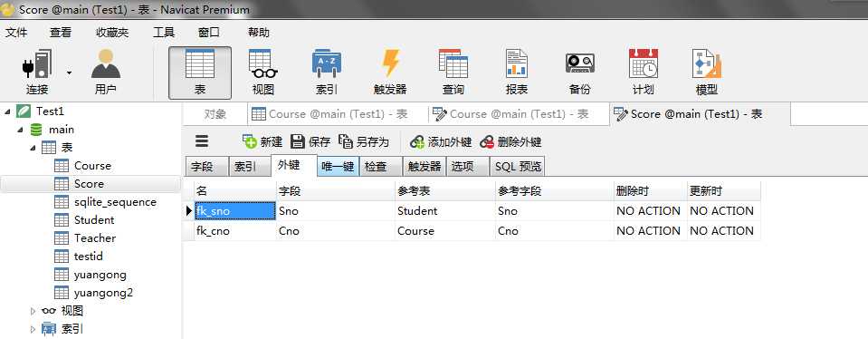Open the 连接 connection tool
The image size is (868, 339).
pyautogui.click(x=36, y=72)
